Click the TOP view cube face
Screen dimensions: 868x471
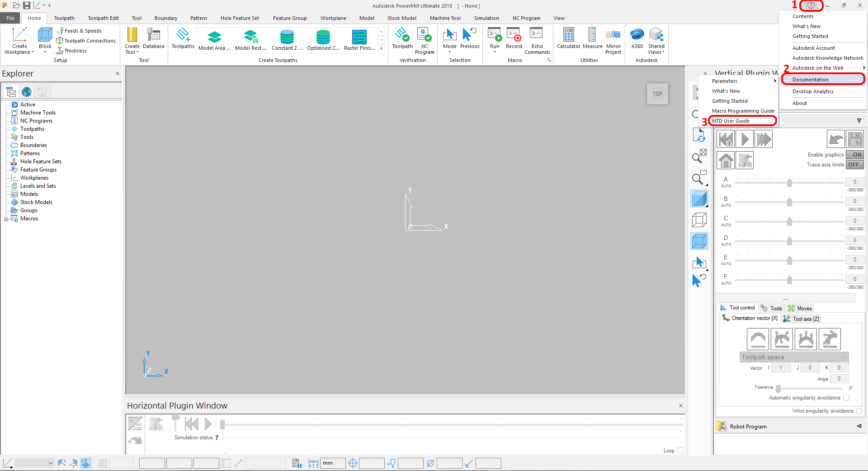657,94
